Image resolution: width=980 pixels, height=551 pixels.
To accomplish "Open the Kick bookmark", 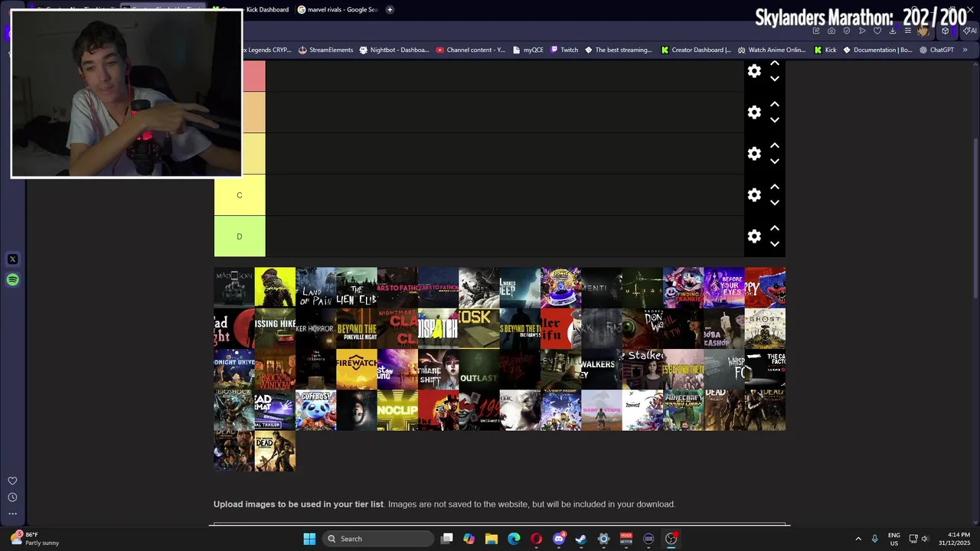I will pyautogui.click(x=825, y=50).
